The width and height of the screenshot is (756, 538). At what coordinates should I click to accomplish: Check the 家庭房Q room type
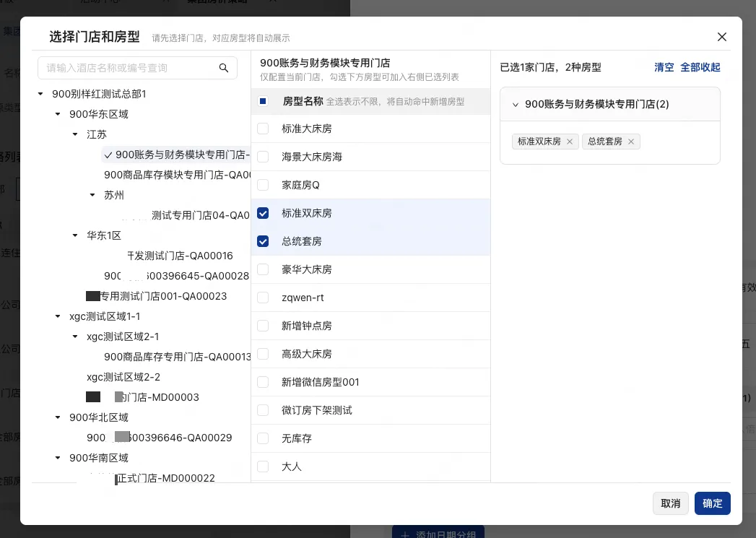coord(263,185)
